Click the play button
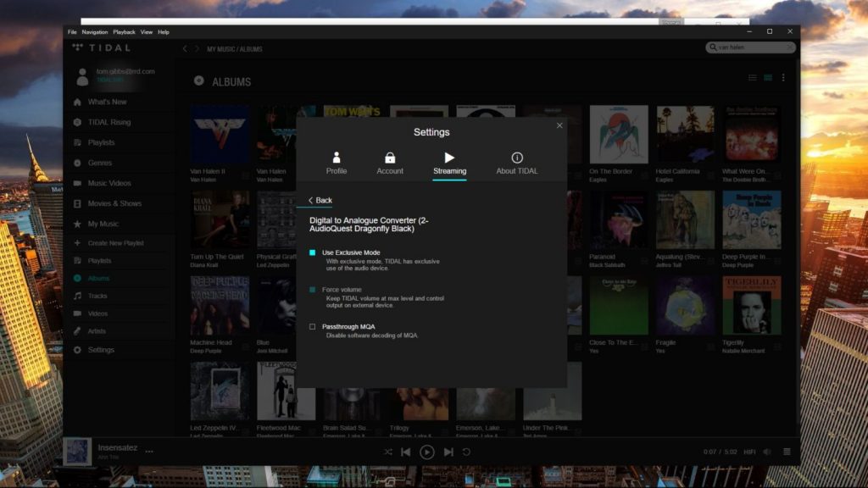The image size is (868, 488). [x=427, y=452]
